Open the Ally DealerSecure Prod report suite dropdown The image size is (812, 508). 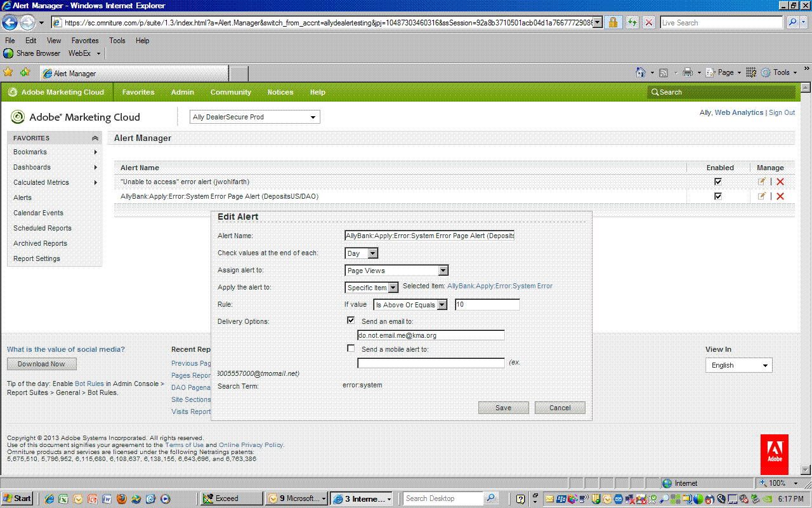coord(255,117)
